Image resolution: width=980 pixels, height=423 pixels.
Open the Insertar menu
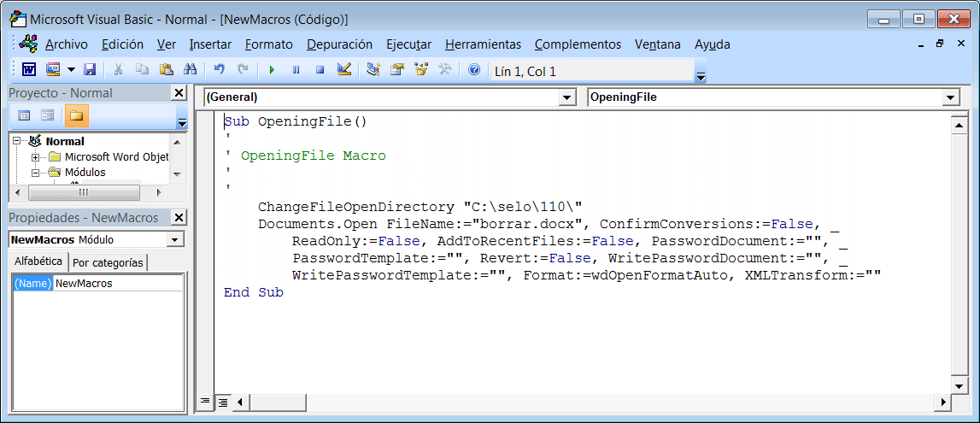[x=211, y=44]
